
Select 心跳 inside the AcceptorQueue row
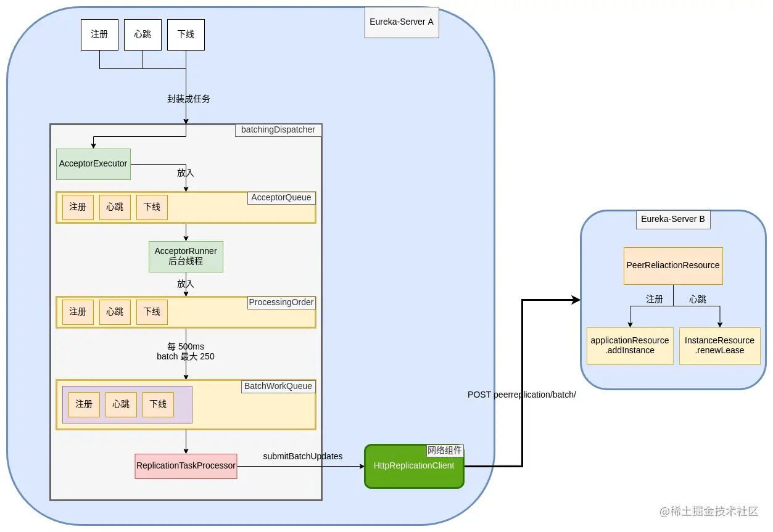[115, 207]
